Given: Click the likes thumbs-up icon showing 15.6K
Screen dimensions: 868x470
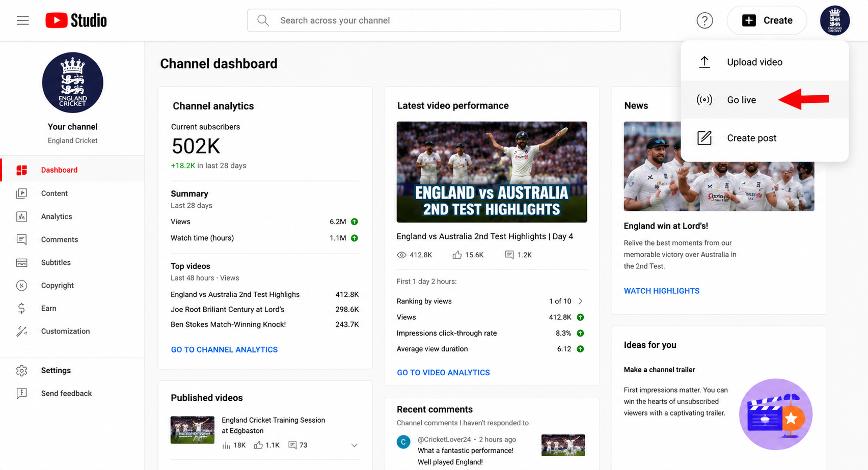Looking at the screenshot, I should (x=457, y=255).
